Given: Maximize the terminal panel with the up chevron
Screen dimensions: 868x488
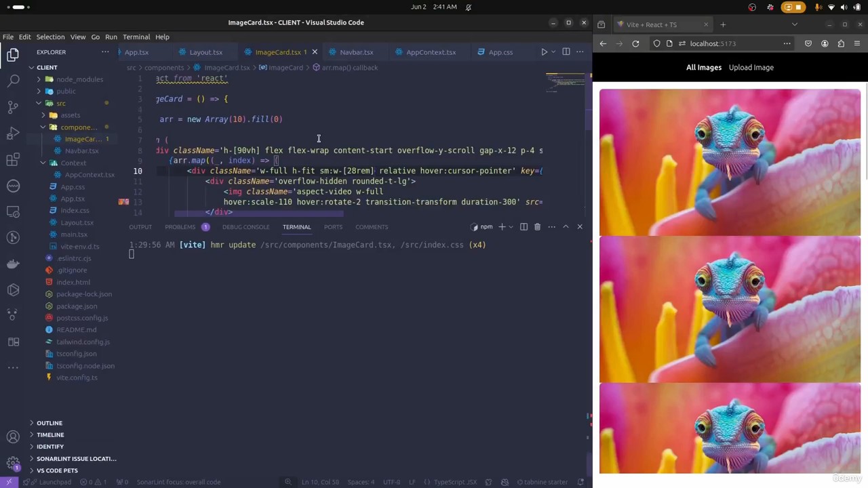Looking at the screenshot, I should tap(566, 227).
